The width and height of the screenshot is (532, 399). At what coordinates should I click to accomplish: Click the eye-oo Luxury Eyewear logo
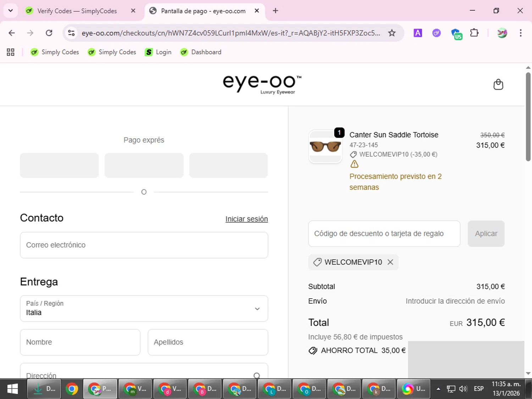262,84
